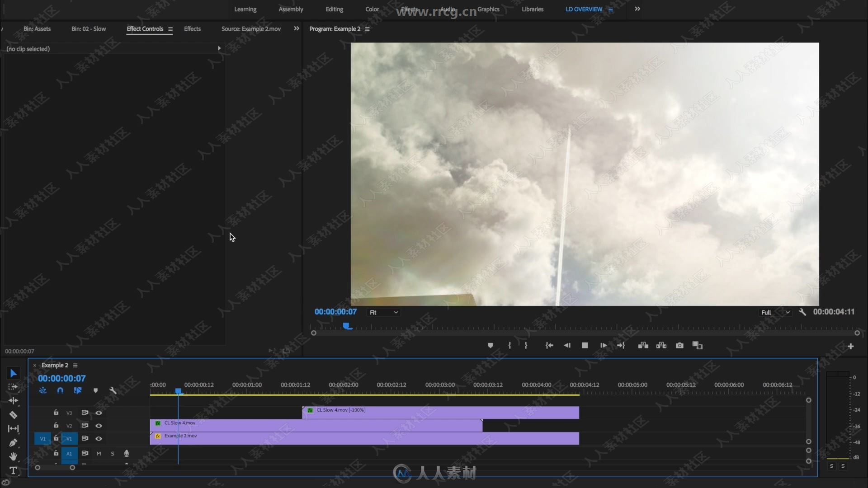Switch to Libraries workspace
868x488 pixels.
click(x=533, y=9)
